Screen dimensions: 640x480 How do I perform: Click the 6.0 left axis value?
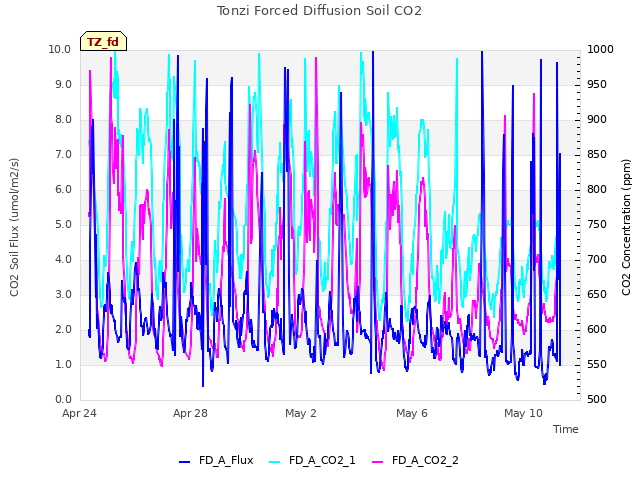[63, 189]
